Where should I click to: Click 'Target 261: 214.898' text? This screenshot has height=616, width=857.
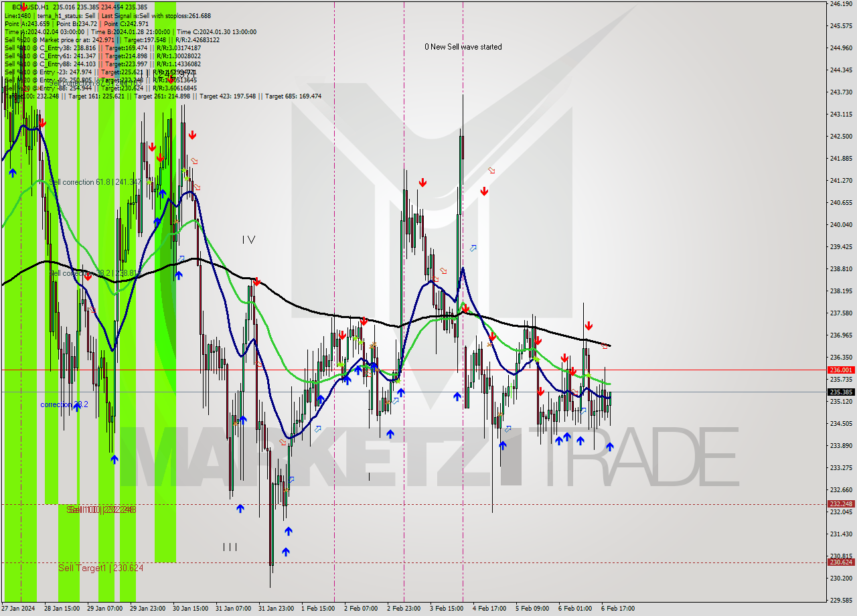pyautogui.click(x=163, y=96)
